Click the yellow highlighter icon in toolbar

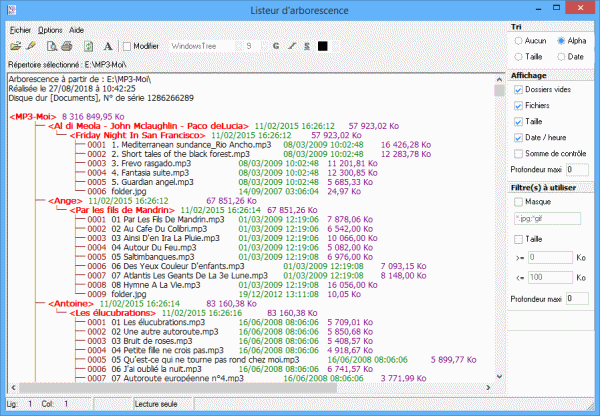[31, 46]
